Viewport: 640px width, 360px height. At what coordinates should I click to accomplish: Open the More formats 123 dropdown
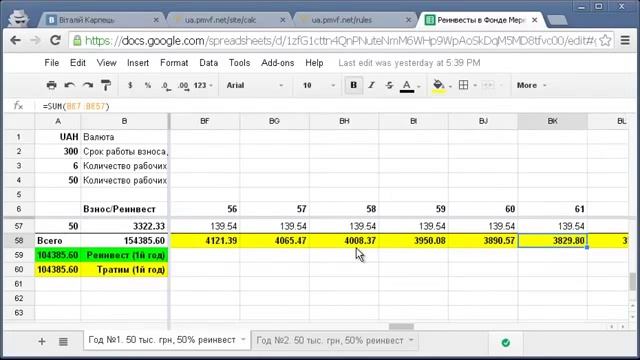[203, 85]
